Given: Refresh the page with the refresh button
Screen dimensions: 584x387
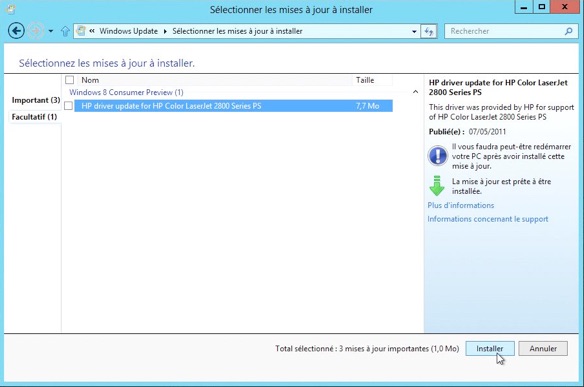Looking at the screenshot, I should click(x=429, y=32).
